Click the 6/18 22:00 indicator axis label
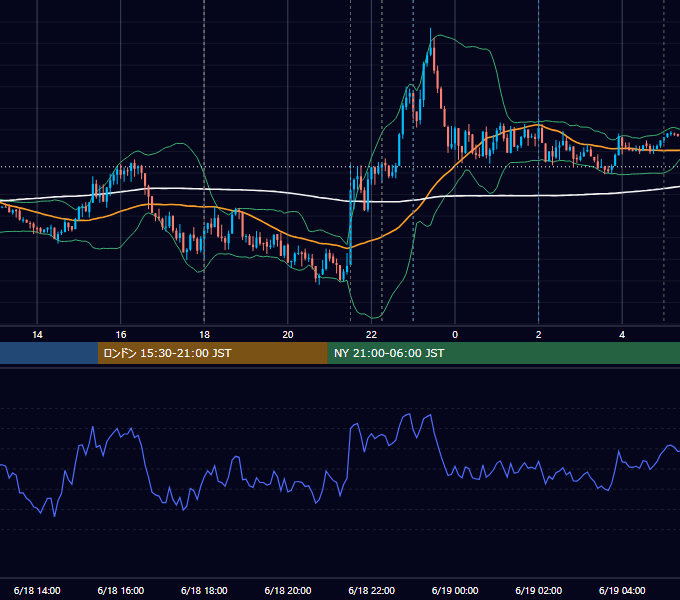 (372, 590)
